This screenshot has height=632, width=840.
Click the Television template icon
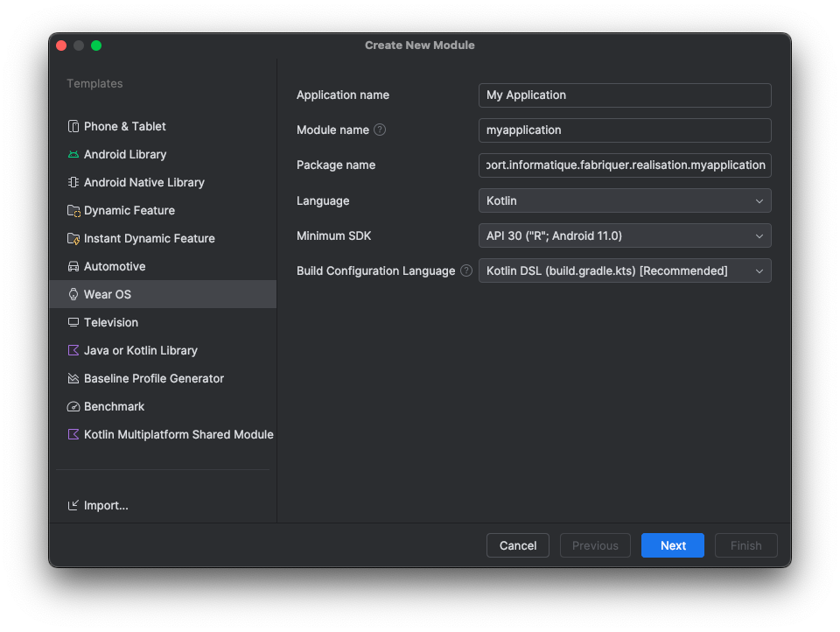[x=73, y=322]
